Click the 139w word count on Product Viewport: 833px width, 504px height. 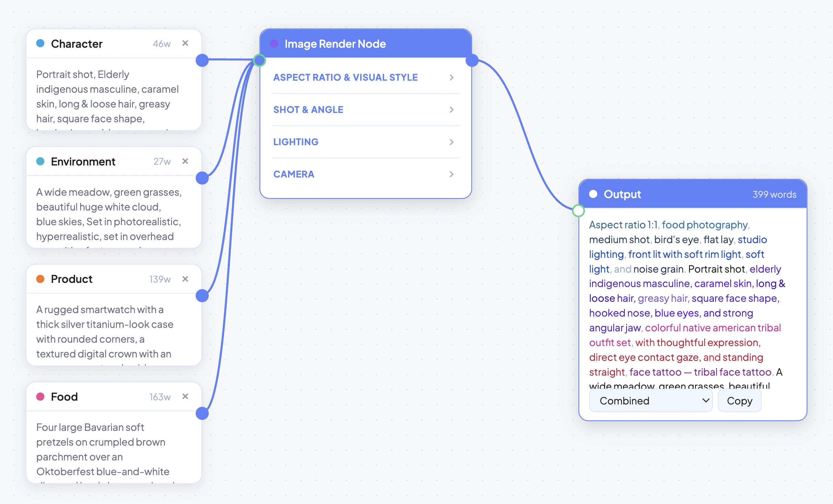[160, 279]
